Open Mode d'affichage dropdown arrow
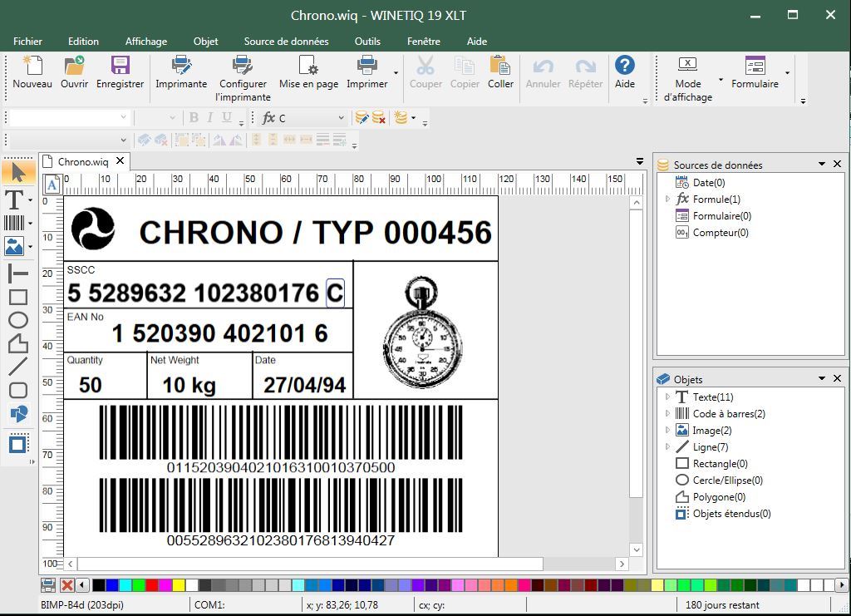851x616 pixels. [721, 79]
